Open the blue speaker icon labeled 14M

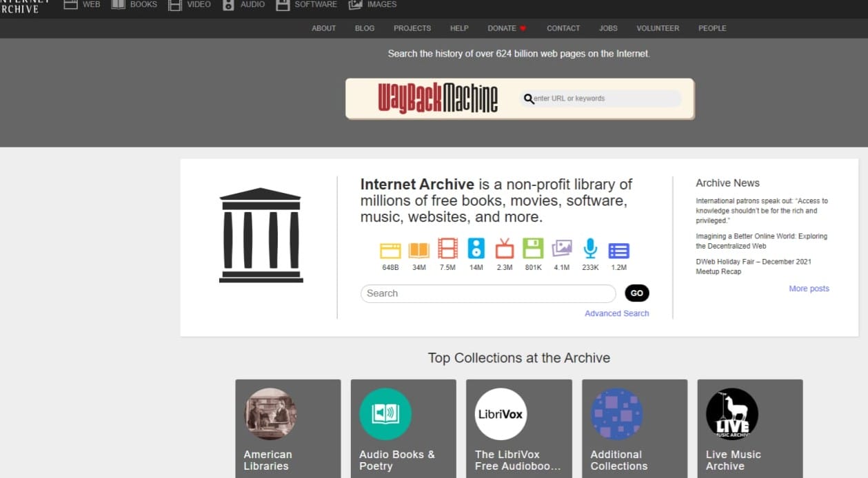click(476, 249)
